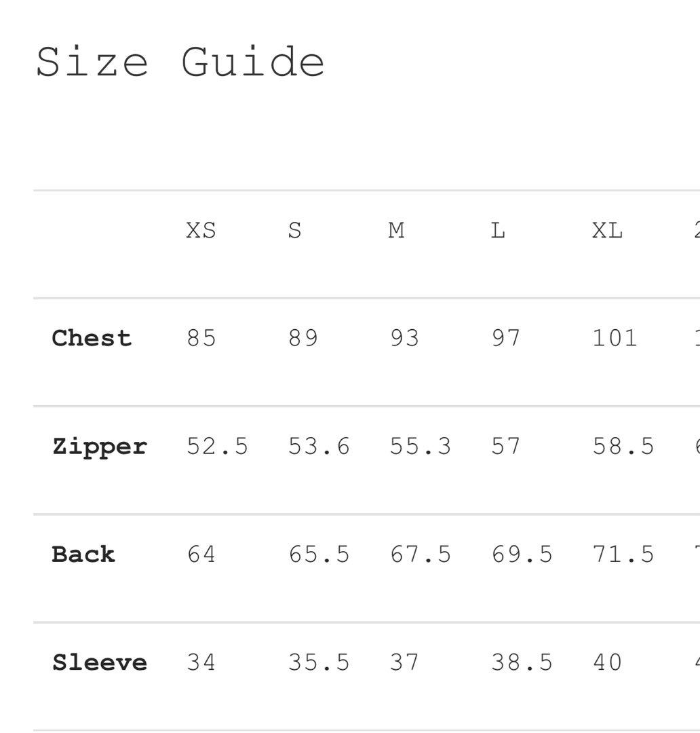Click Sleeve value 40 for XL
The height and width of the screenshot is (733, 700).
click(x=607, y=662)
